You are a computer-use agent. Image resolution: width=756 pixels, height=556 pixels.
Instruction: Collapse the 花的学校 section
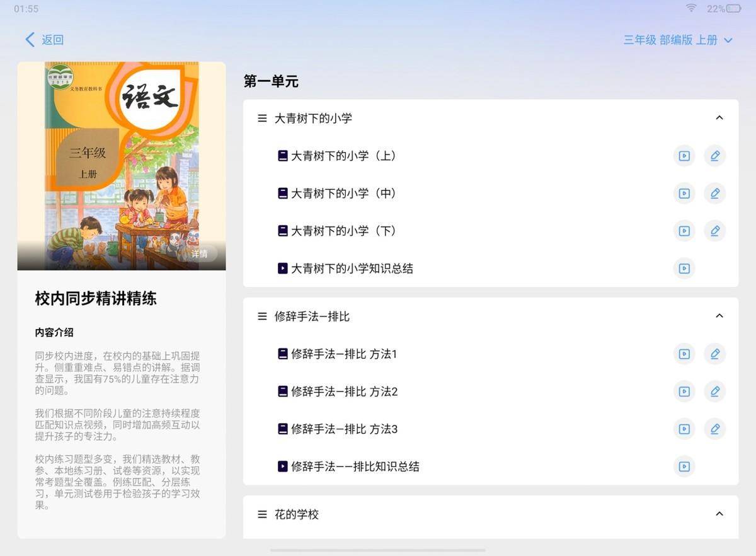coord(719,514)
